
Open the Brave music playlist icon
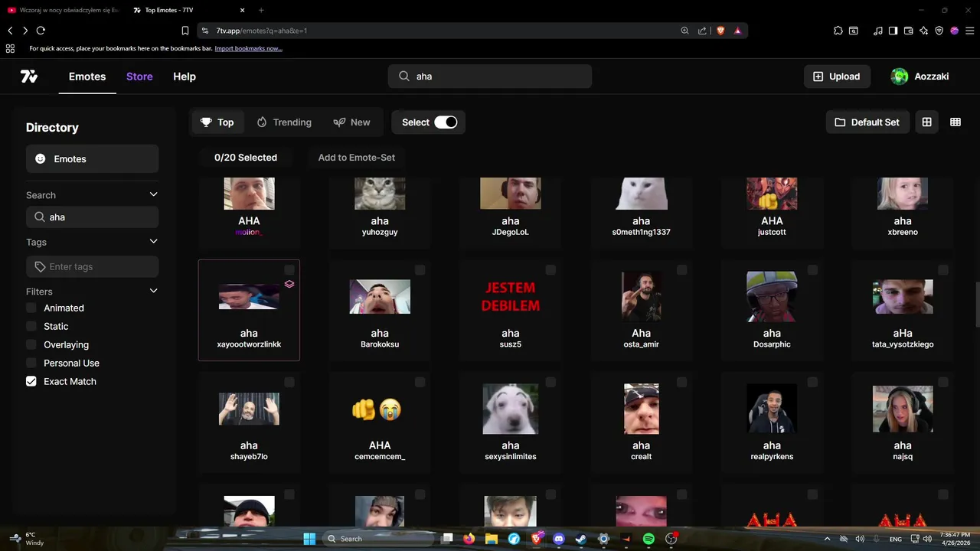click(x=878, y=31)
